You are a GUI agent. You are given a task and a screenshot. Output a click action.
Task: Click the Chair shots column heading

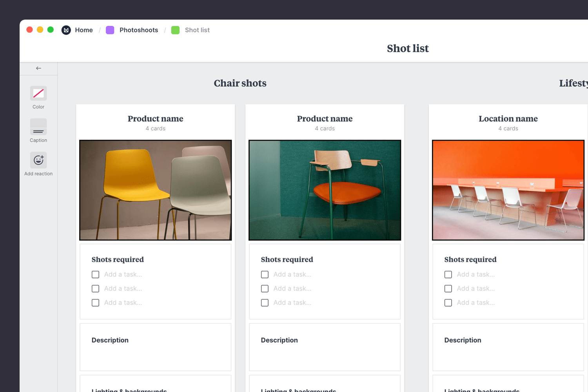point(240,83)
